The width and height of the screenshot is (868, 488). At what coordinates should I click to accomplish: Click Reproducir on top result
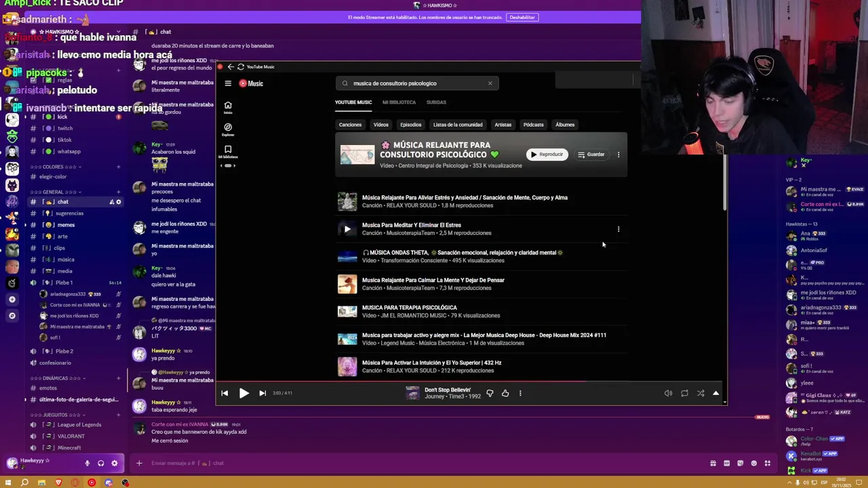[547, 155]
